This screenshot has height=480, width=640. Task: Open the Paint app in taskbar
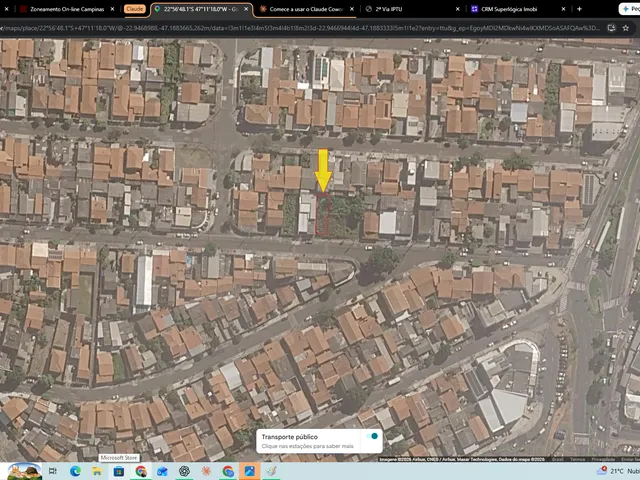(272, 471)
